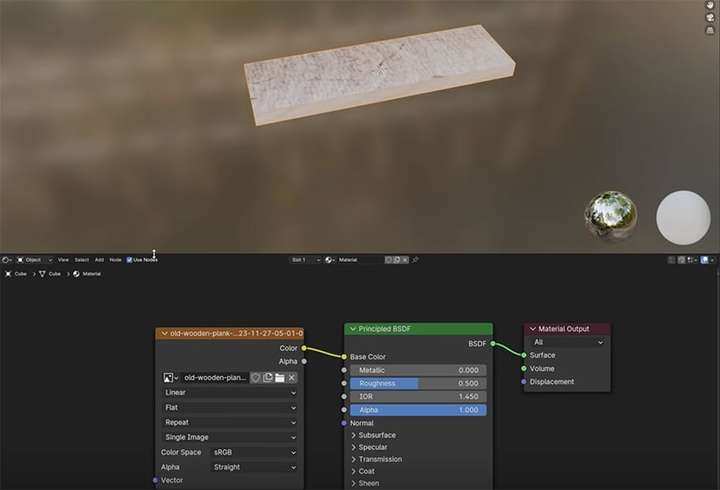Viewport: 720px width, 490px height.
Task: Unlink the old-wooden-plank image with X
Action: (x=292, y=377)
